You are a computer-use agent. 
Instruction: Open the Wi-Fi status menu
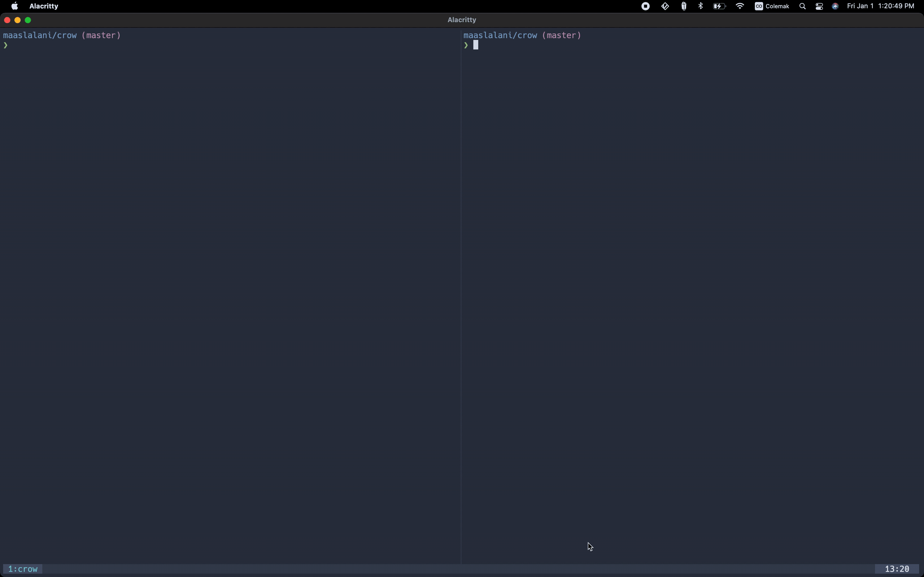coord(740,6)
